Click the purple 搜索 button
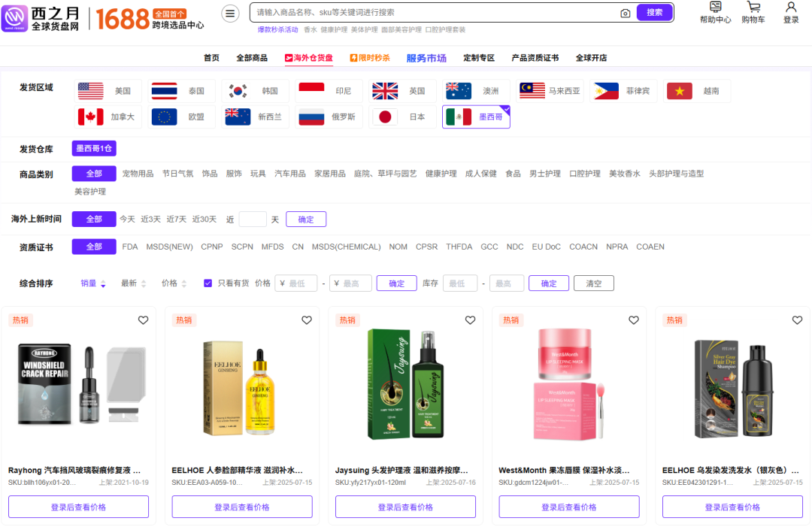812x527 pixels. pyautogui.click(x=655, y=13)
